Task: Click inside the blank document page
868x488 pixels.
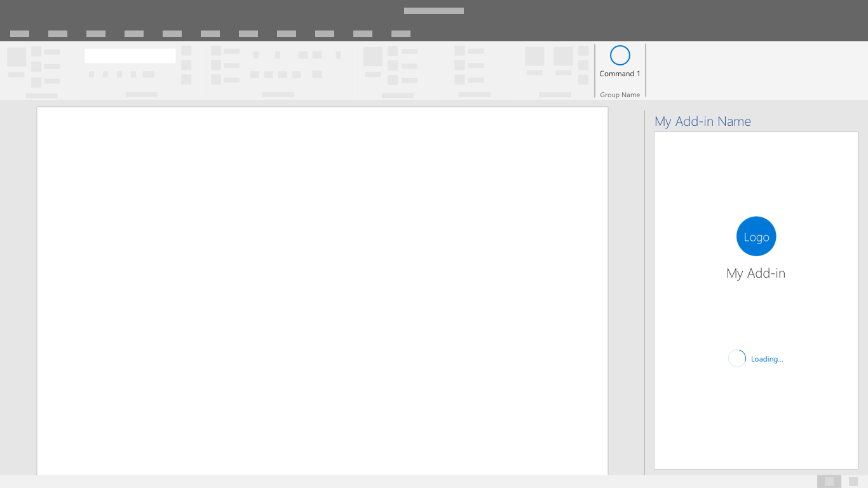Action: coord(323,291)
